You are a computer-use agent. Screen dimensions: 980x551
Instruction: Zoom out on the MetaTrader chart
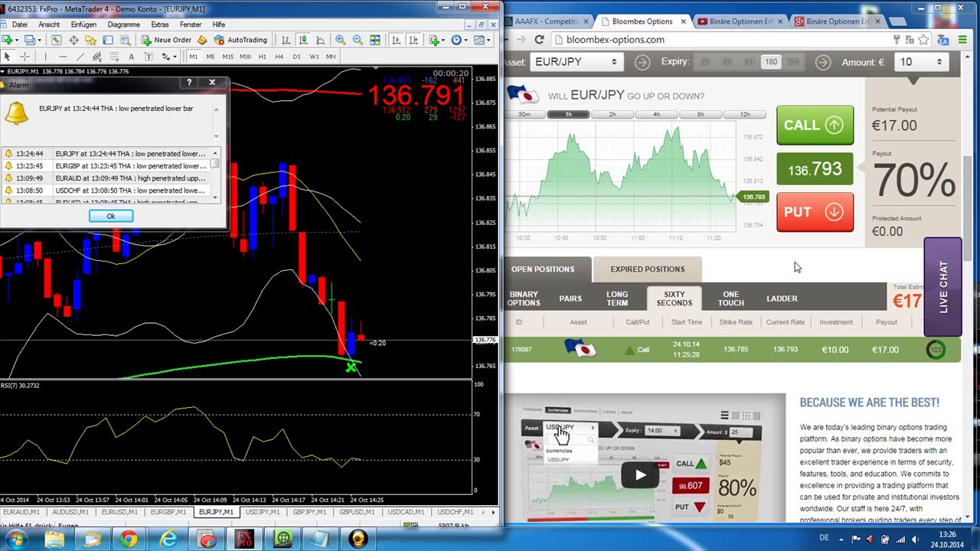357,40
